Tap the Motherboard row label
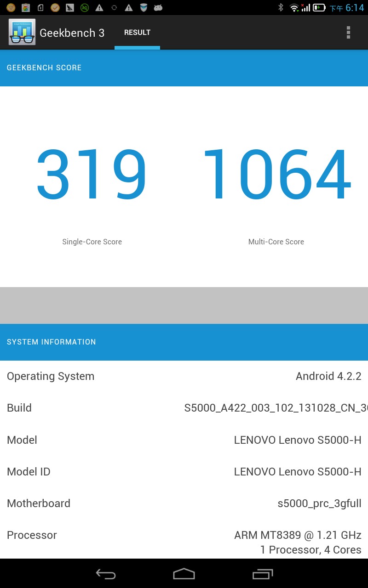368x588 pixels. (x=39, y=503)
